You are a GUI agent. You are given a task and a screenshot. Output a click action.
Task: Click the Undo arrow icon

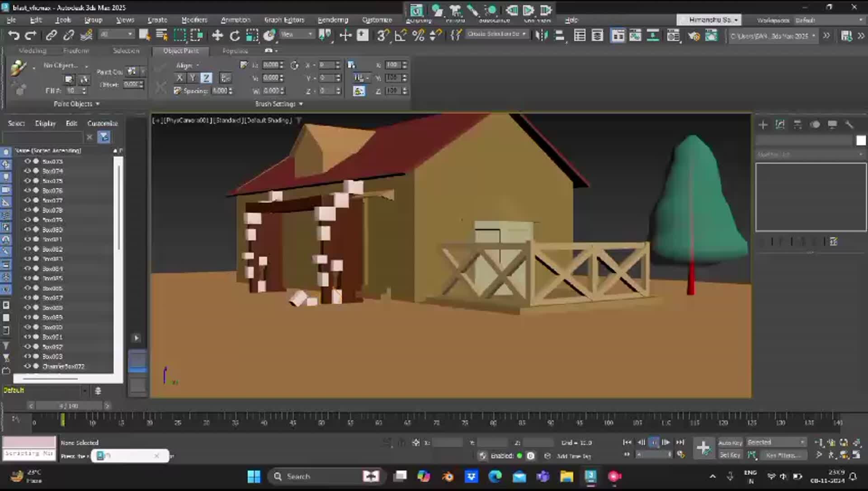click(14, 35)
